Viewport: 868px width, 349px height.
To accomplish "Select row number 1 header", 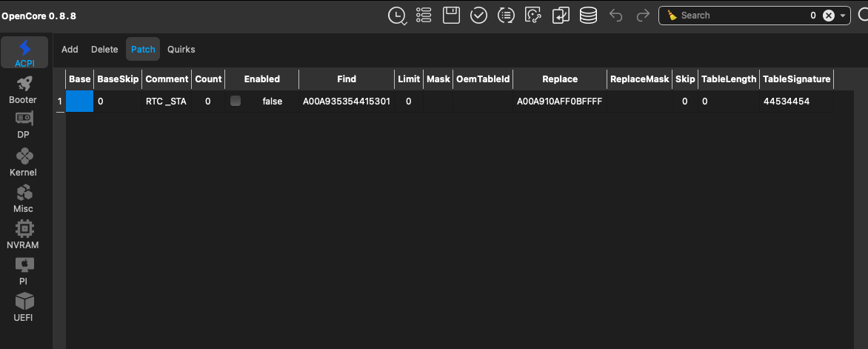I will coord(60,102).
